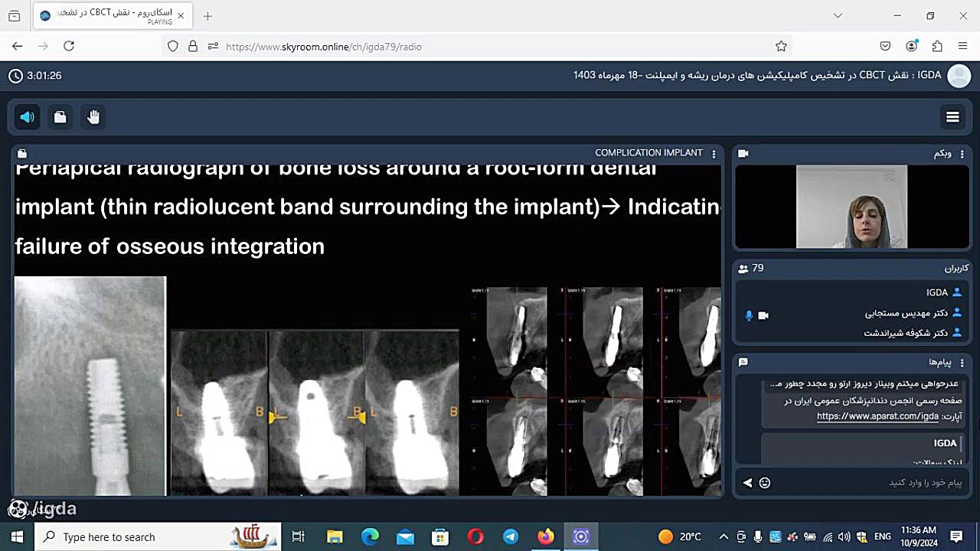
Task: Click the presenter's microphone status icon
Action: coord(749,315)
